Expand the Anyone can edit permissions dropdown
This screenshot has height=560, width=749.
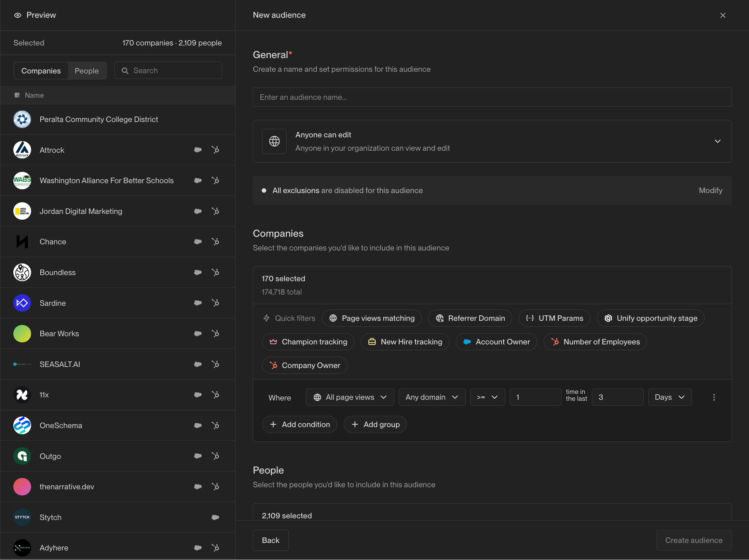click(718, 141)
